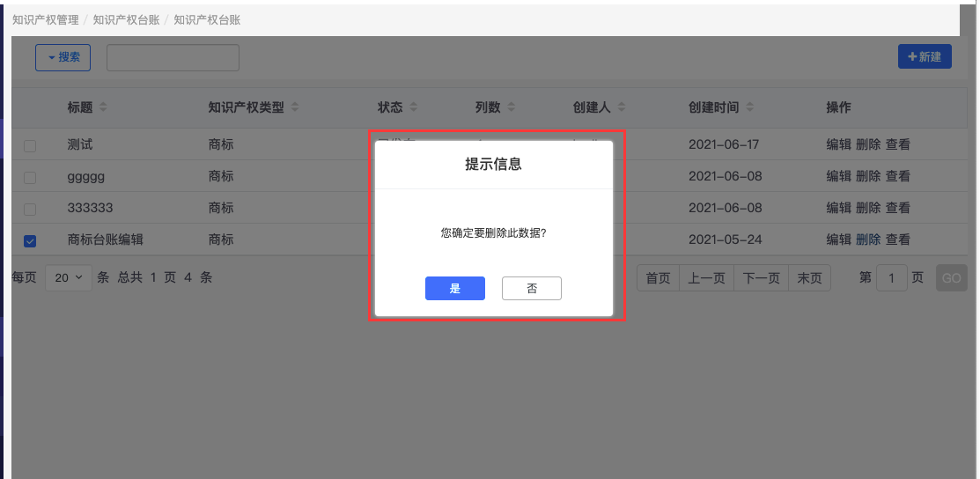Click the page number input box
Viewport: 980px width, 479px height.
click(x=891, y=278)
